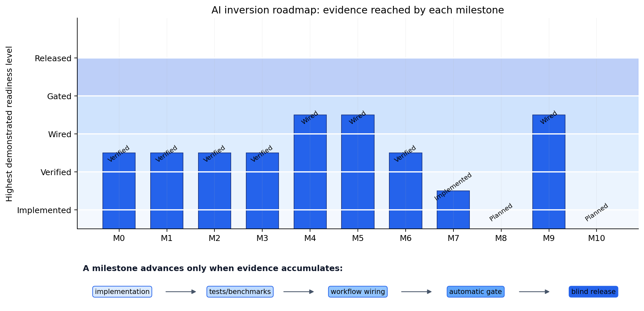Click the 'Gated' y-axis tick label

tap(59, 97)
